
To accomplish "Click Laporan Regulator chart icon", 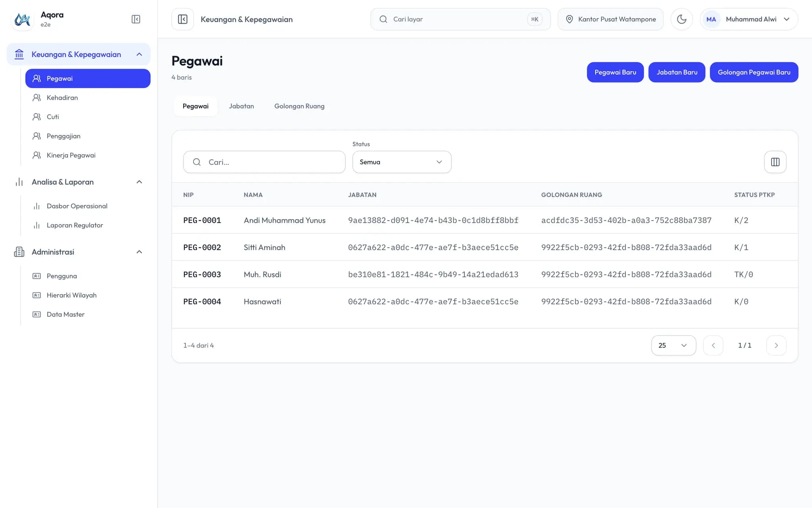I will (x=36, y=225).
